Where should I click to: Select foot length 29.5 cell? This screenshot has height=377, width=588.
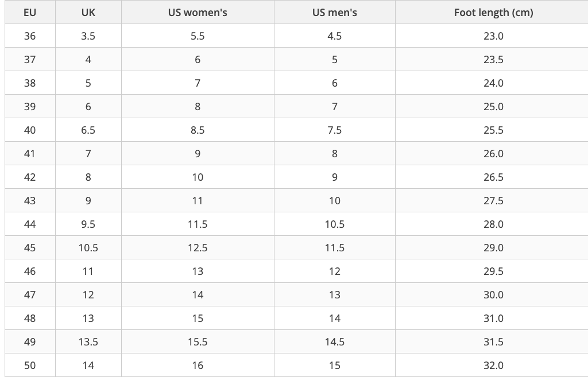(x=493, y=271)
